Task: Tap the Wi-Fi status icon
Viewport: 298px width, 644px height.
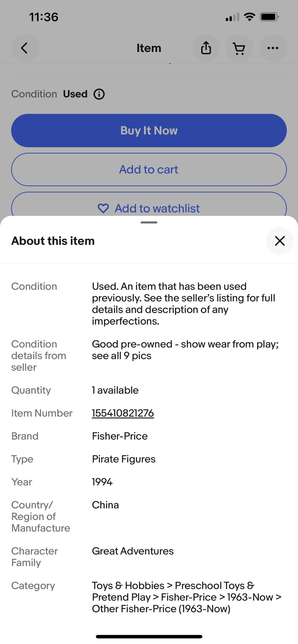Action: click(249, 17)
